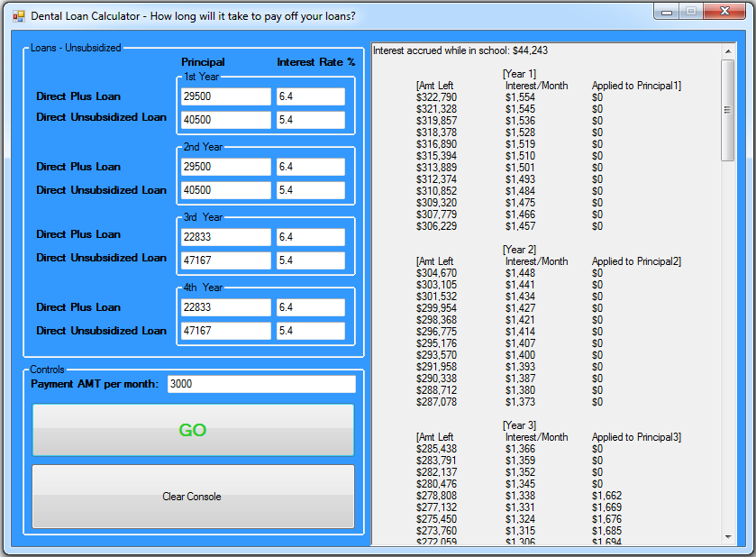Click 3rd Year Direct Unsubsidized interest rate field
This screenshot has height=557, width=756.
point(310,260)
